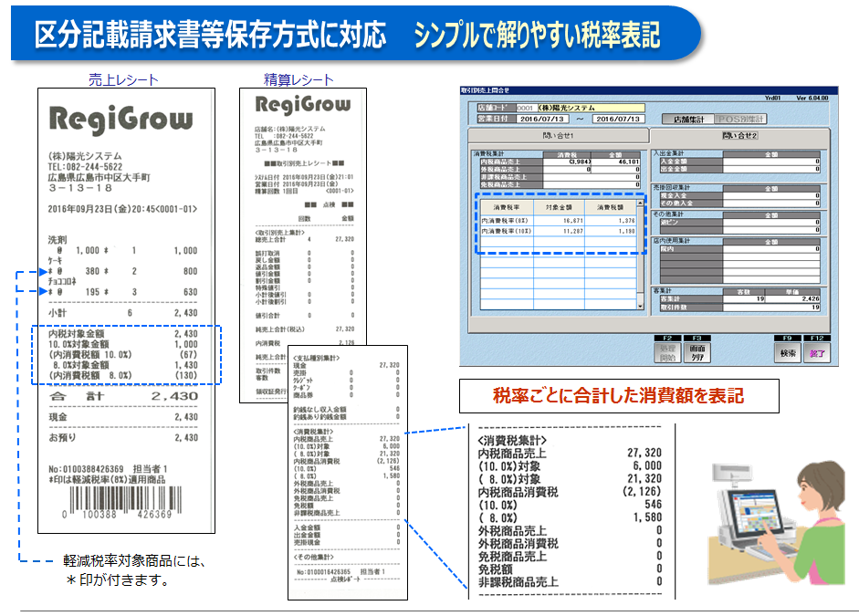The width and height of the screenshot is (859, 616).
Task: Click the 出金金額 row label
Action: point(691,169)
